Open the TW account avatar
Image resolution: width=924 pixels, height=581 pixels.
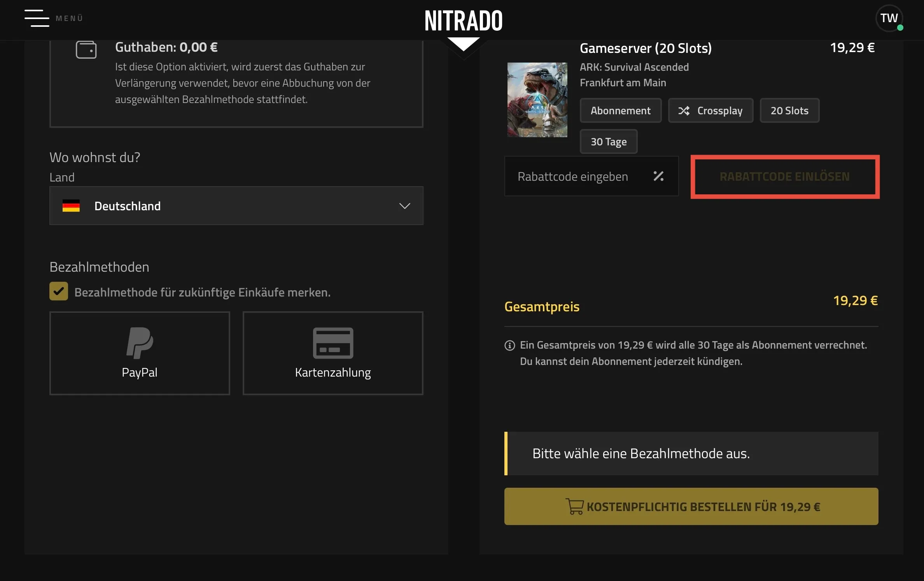point(889,18)
